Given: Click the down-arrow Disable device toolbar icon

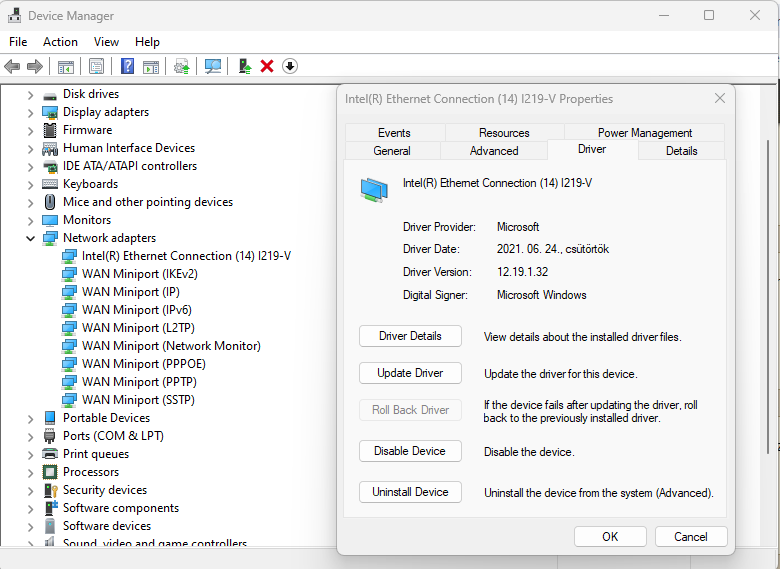Looking at the screenshot, I should (290, 66).
